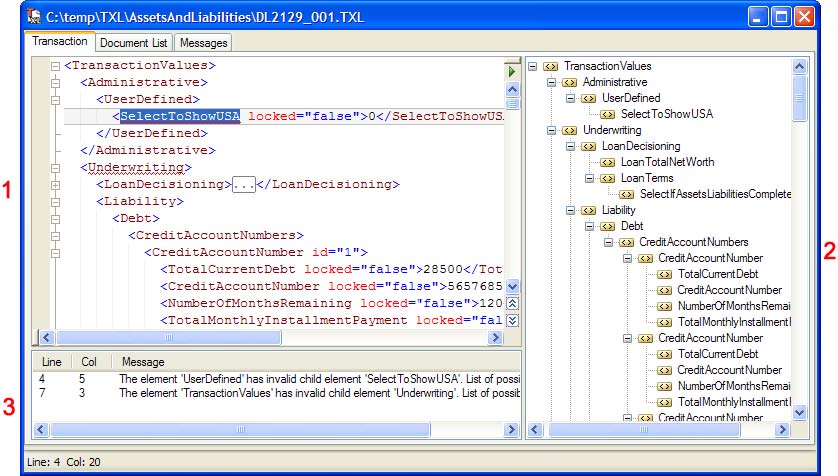Image resolution: width=838 pixels, height=476 pixels.
Task: Collapse the CreditAccountNumber id="1" fold marker
Action: click(55, 253)
